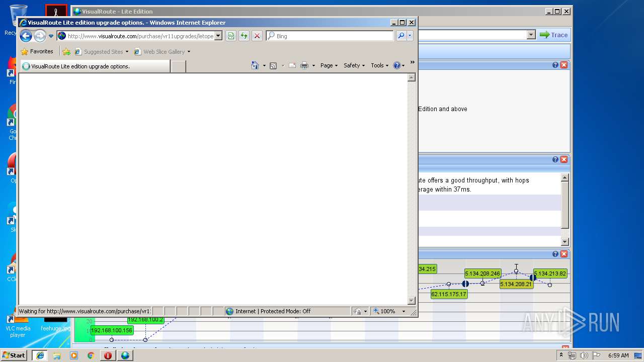Screen dimensions: 644x362
Task: Open the search provider dropdown
Action: click(410, 36)
